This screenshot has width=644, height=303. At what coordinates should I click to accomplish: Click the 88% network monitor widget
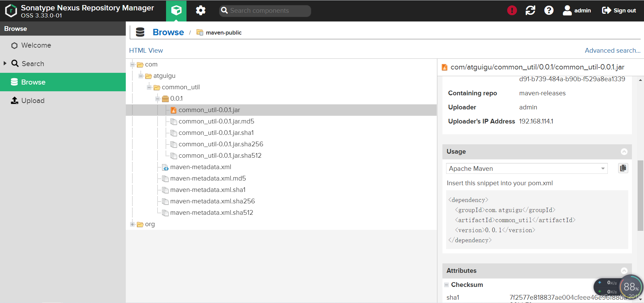tap(631, 287)
